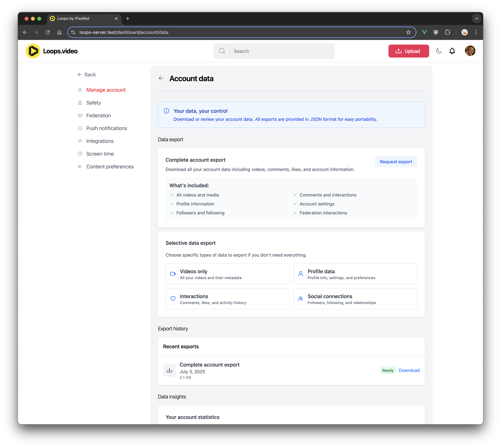
Task: Click the 'Your account statistics' heading
Action: [x=192, y=417]
